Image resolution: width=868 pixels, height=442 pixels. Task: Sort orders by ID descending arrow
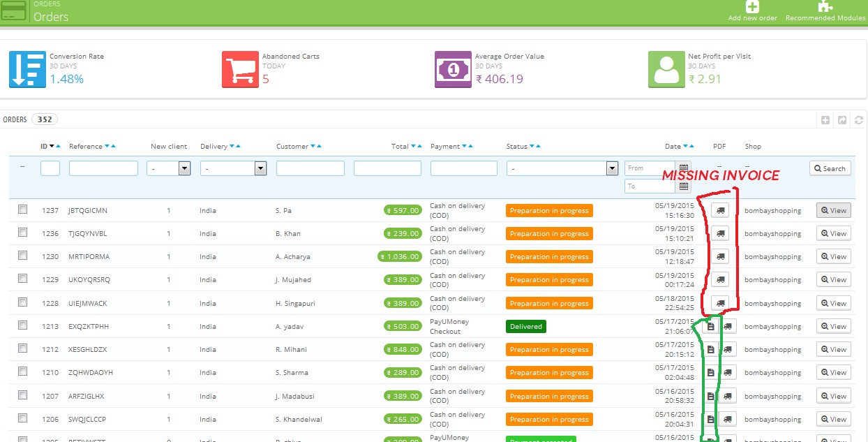(x=52, y=147)
